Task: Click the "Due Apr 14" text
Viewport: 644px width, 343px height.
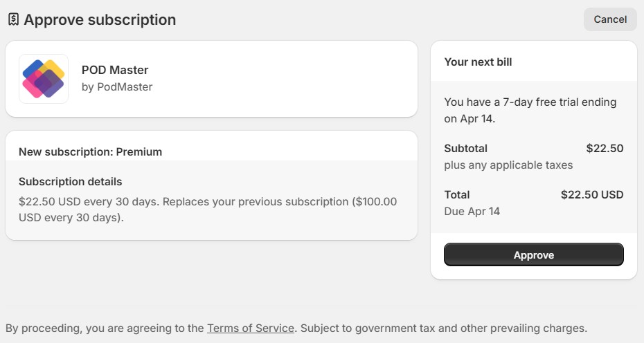Action: tap(472, 211)
